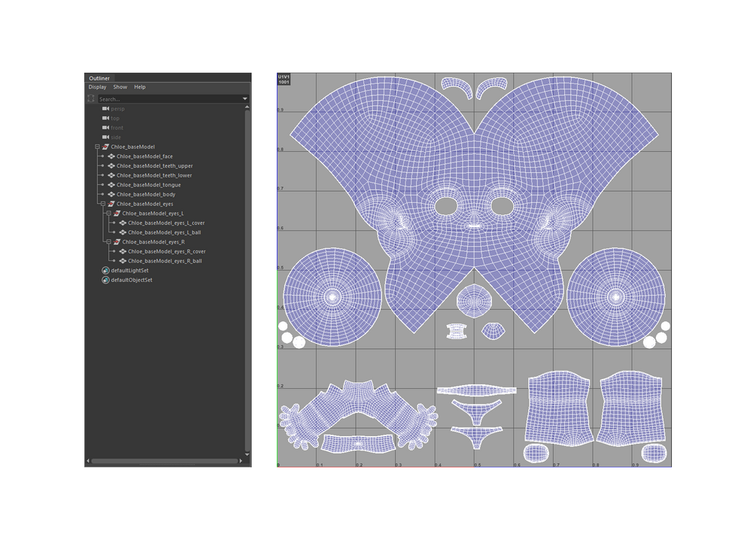Select the Chloe_baseModel_eyes_R_ball label
756x540 pixels.
165,261
